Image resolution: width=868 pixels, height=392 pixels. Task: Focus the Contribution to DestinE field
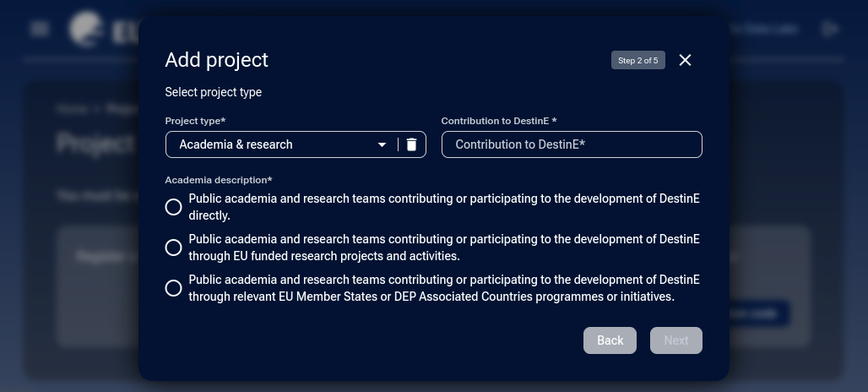click(572, 144)
